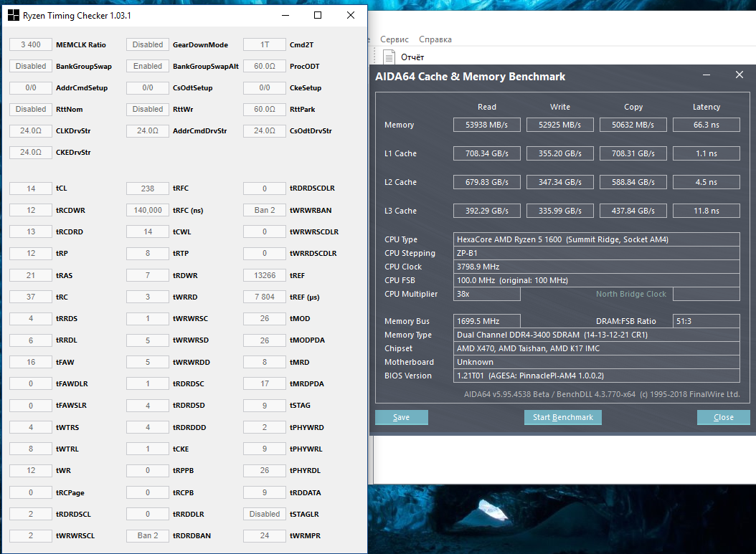The width and height of the screenshot is (756, 554).
Task: Click the Ryzen Timing Checker app icon
Action: coord(14,16)
